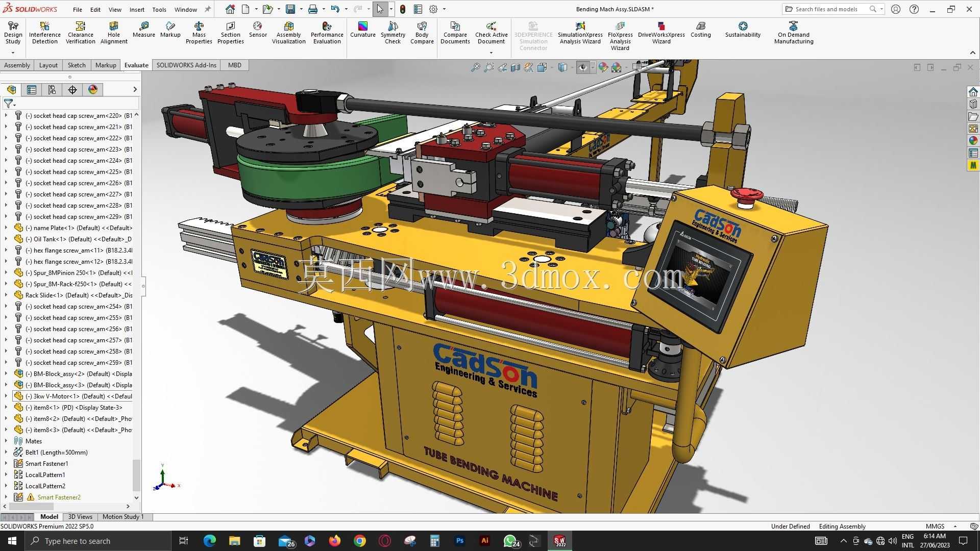The width and height of the screenshot is (980, 551).
Task: Select Belt1 (Length=500mm) in the tree
Action: pos(57,453)
